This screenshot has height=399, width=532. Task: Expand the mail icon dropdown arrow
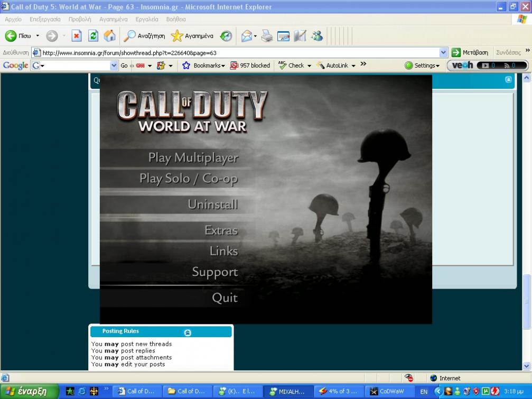pyautogui.click(x=255, y=36)
